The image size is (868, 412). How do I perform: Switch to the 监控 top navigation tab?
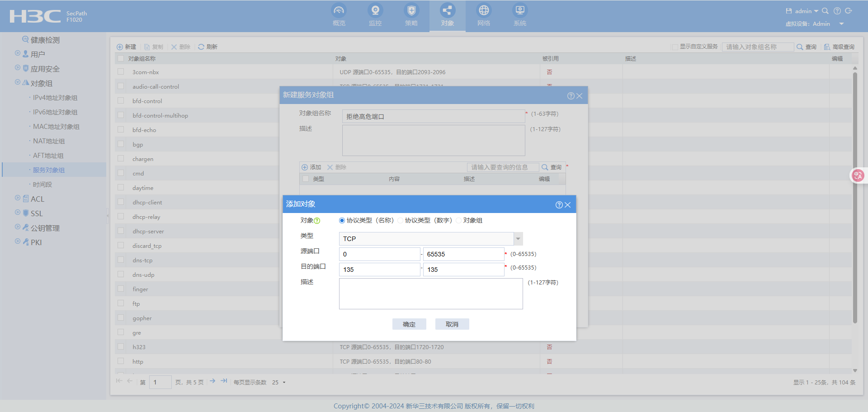(x=375, y=15)
